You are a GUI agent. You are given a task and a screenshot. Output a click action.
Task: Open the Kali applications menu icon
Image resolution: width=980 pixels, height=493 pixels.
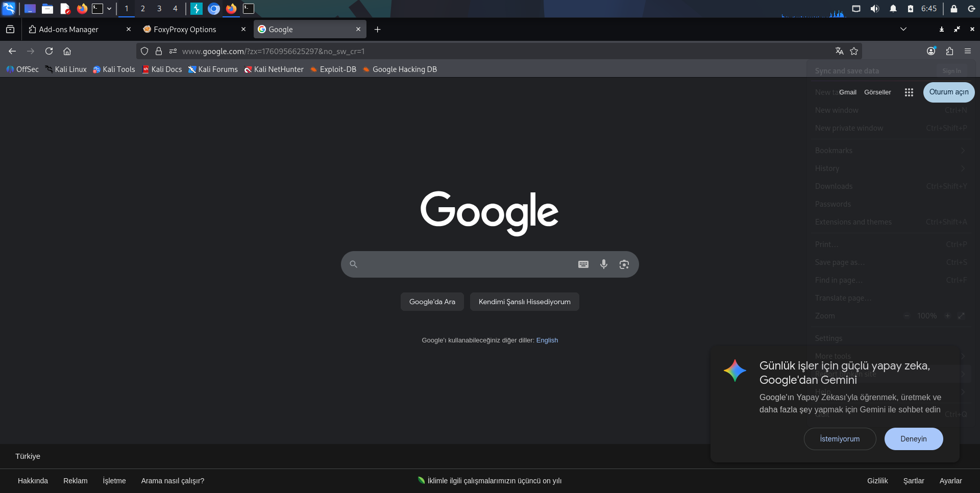pyautogui.click(x=9, y=8)
